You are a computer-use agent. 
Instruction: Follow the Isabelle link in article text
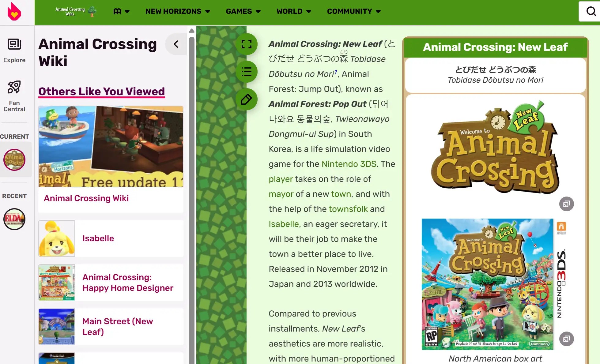(x=284, y=224)
